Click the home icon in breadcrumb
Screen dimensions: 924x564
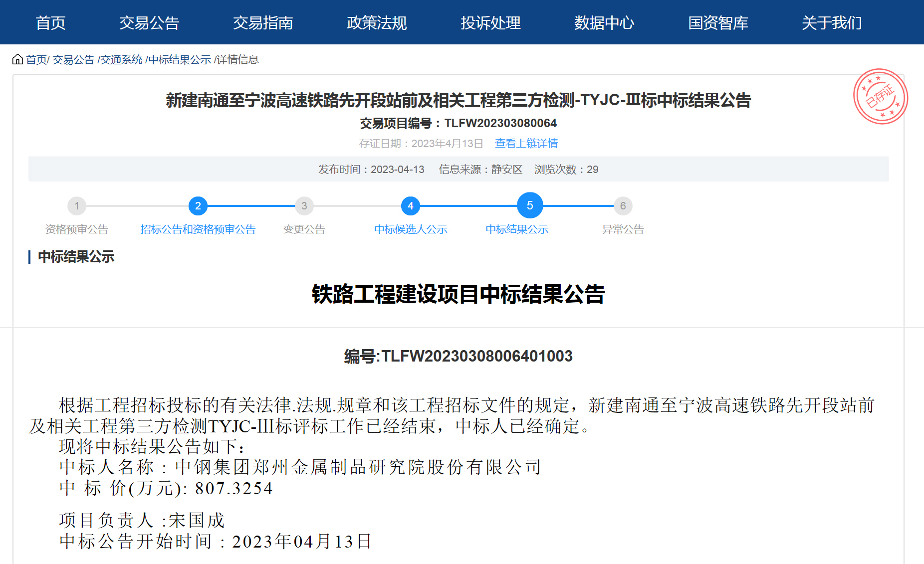[17, 60]
